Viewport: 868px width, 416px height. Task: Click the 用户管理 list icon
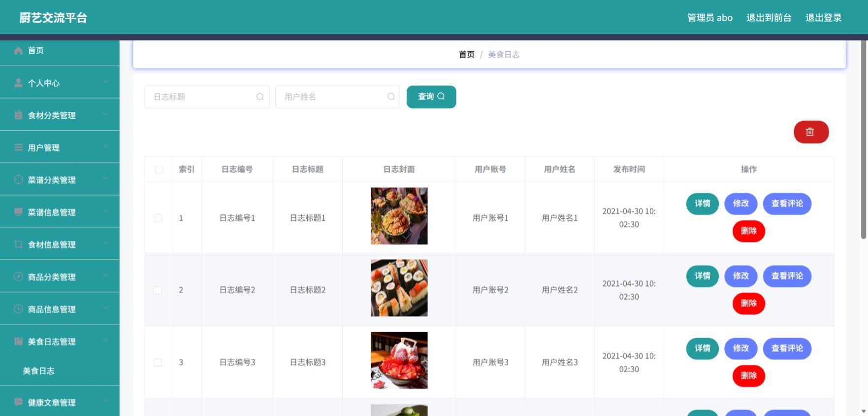pyautogui.click(x=18, y=147)
